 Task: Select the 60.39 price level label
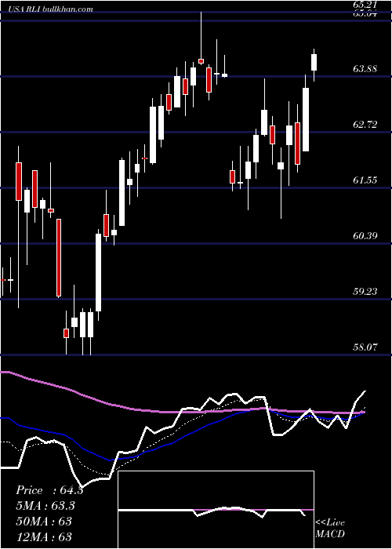[365, 235]
